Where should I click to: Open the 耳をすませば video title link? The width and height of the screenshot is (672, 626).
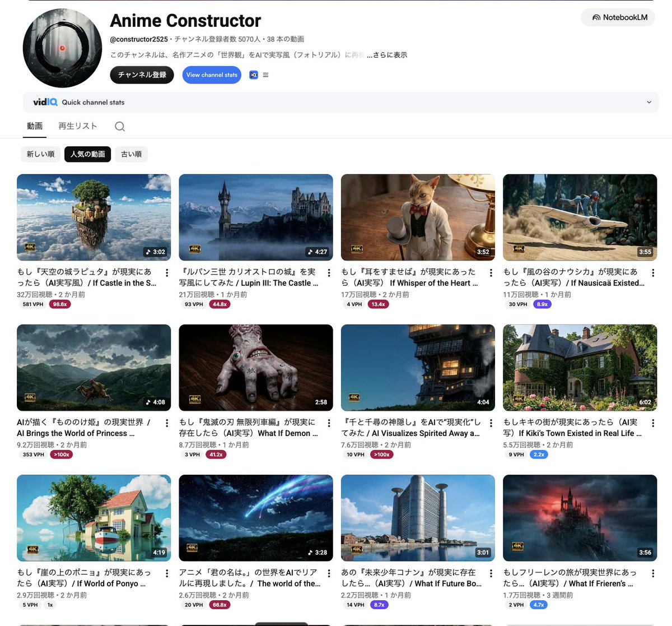point(409,277)
